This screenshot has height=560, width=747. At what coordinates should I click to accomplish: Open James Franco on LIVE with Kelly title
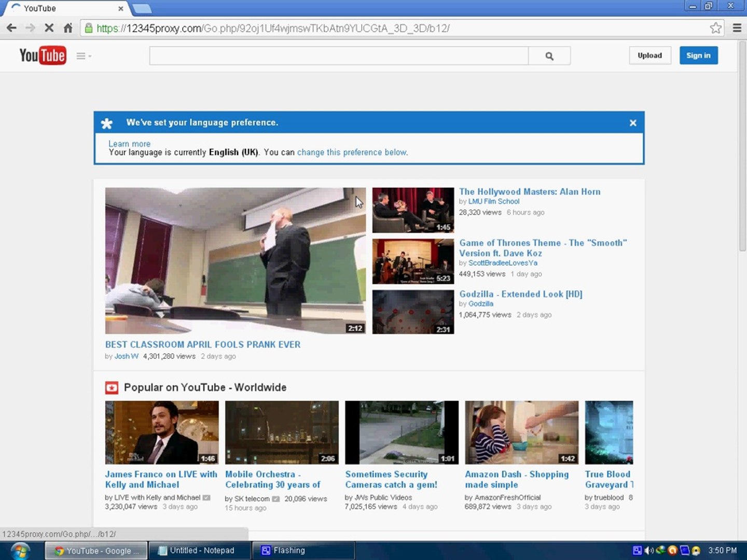pyautogui.click(x=161, y=480)
